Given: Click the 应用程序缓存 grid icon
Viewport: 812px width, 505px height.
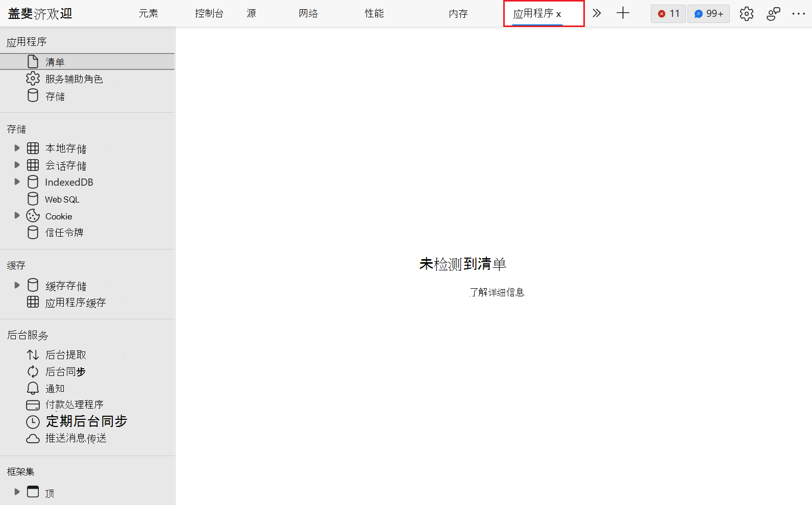Looking at the screenshot, I should click(33, 301).
